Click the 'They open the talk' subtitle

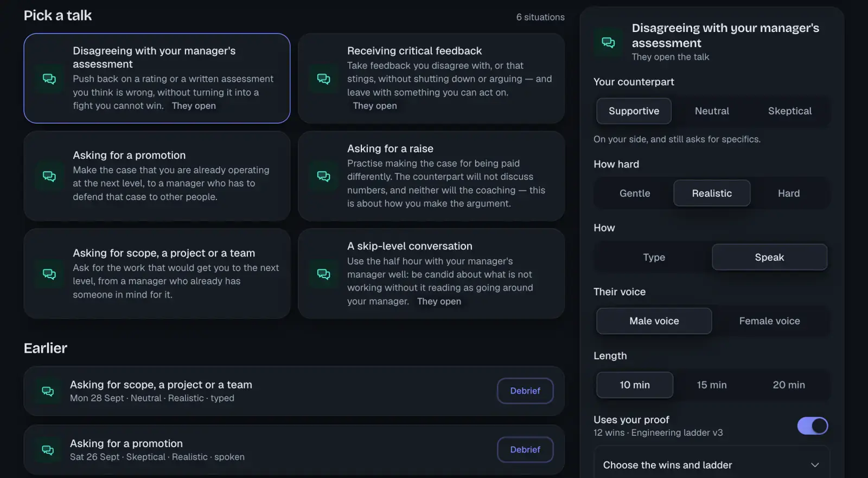[671, 57]
